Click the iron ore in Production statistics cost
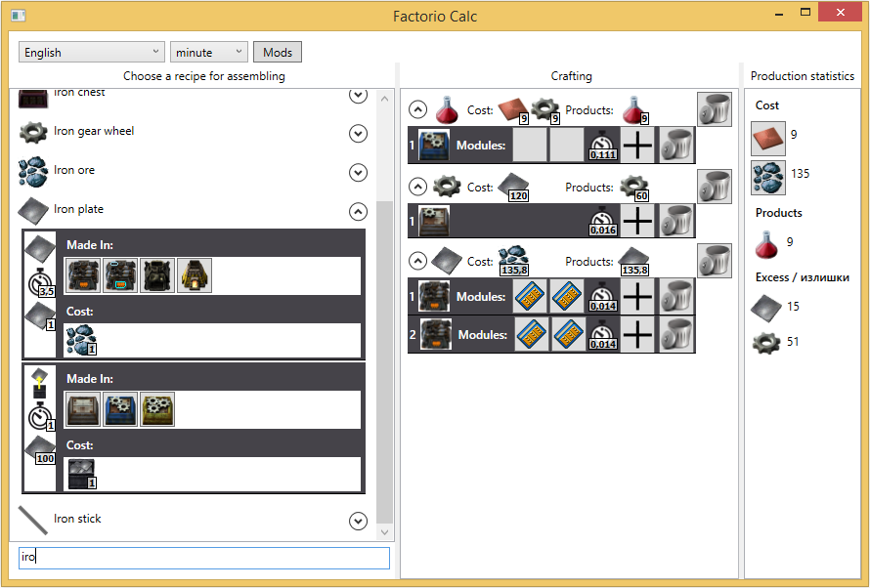The width and height of the screenshot is (870, 588). (x=768, y=178)
